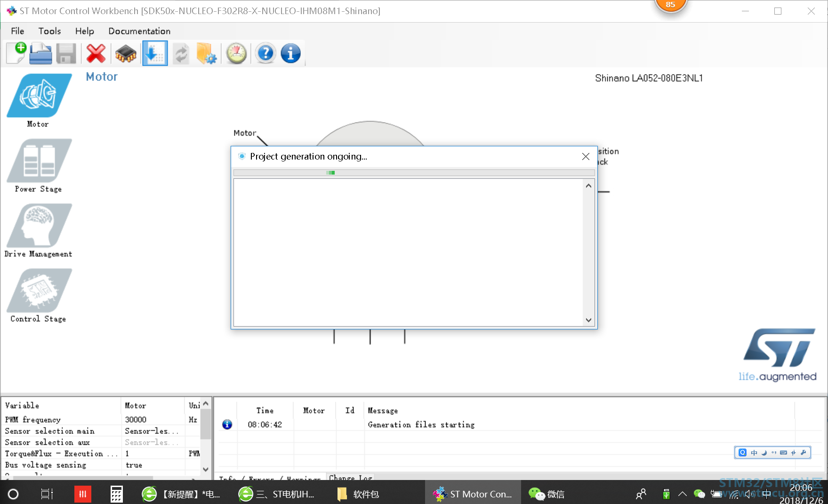The width and height of the screenshot is (828, 504).
Task: Click the 08:06:42 time entry
Action: point(265,424)
